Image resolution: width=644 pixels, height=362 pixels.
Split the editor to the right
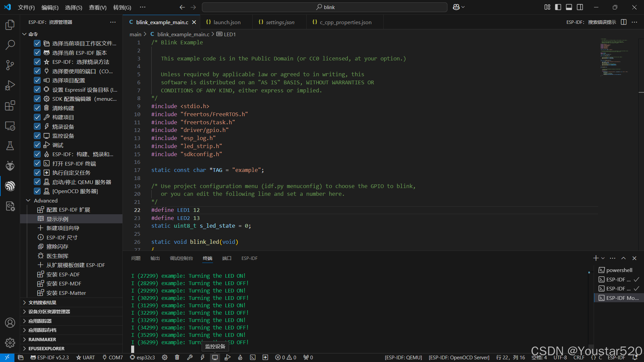tap(624, 22)
